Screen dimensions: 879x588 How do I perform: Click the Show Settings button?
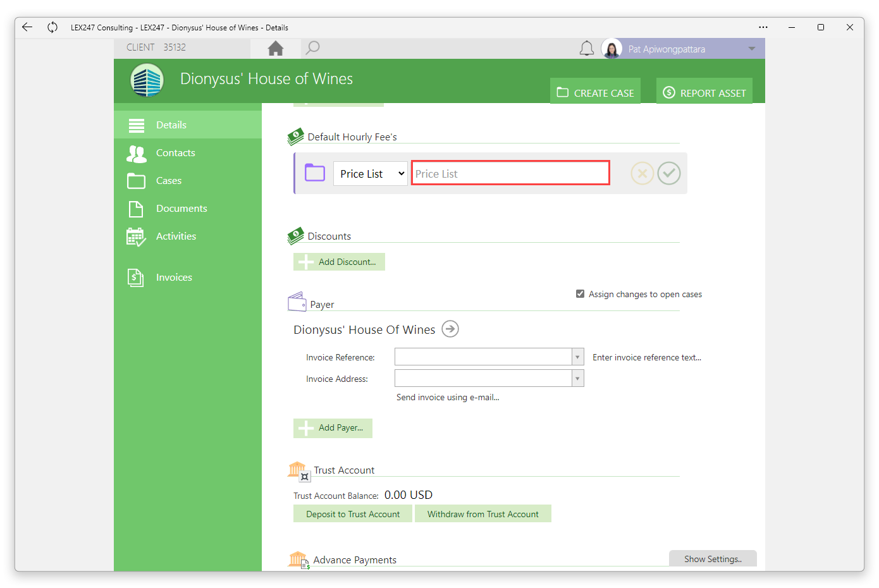[713, 559]
